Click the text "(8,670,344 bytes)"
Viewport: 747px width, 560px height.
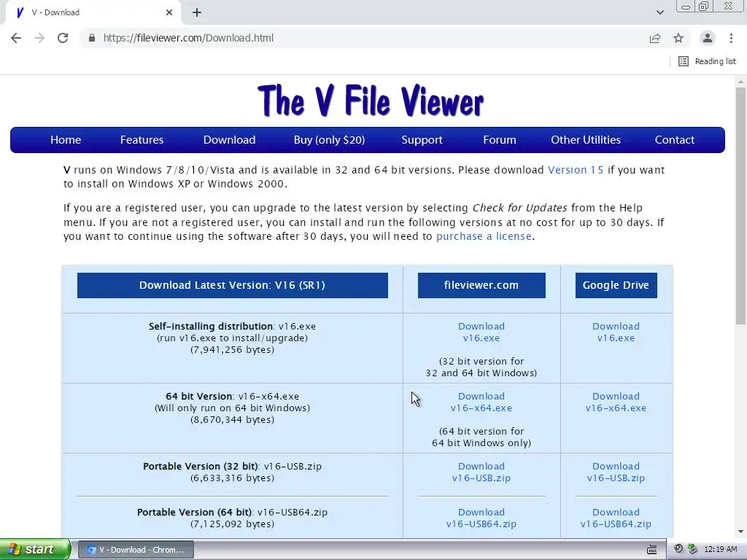point(233,420)
